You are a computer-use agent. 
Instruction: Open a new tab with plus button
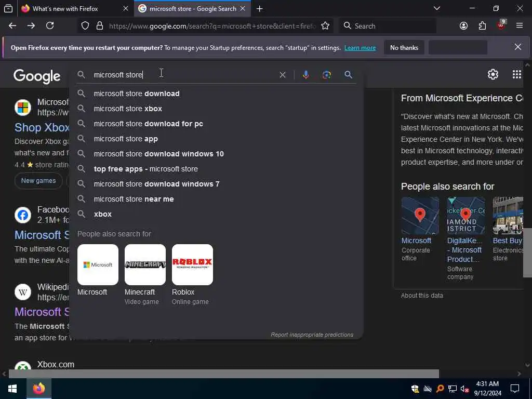260,9
